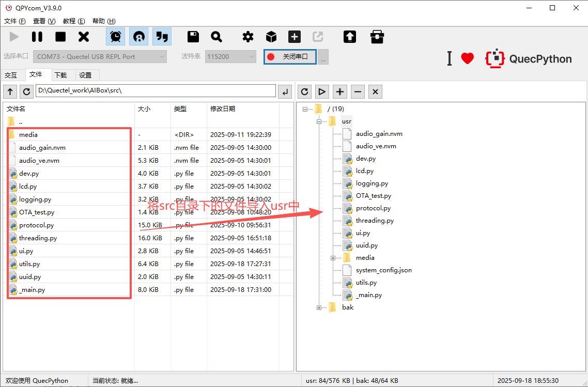Switch to the 下载 tab
This screenshot has width=588, height=387.
pyautogui.click(x=61, y=75)
